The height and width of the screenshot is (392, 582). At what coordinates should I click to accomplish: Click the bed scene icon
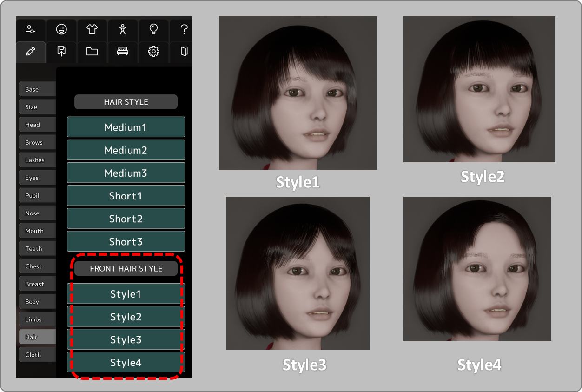click(123, 52)
